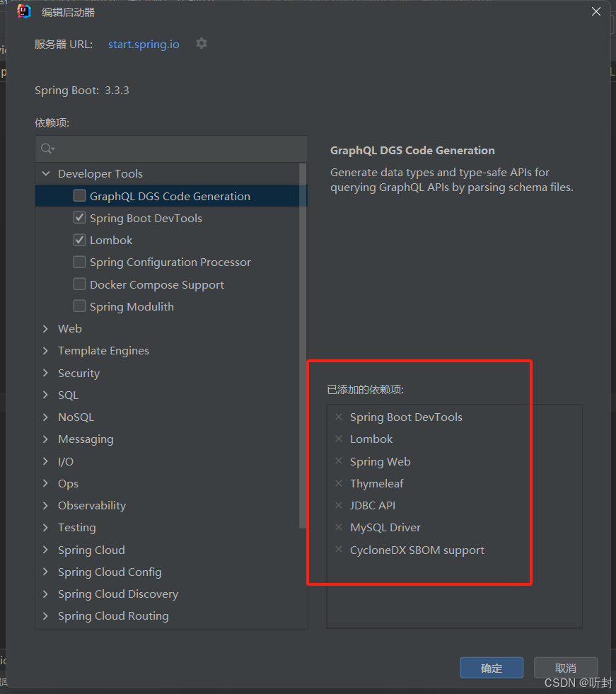Screen dimensions: 616x694
Task: Uncheck the Lombok checkbox
Action: (80, 240)
